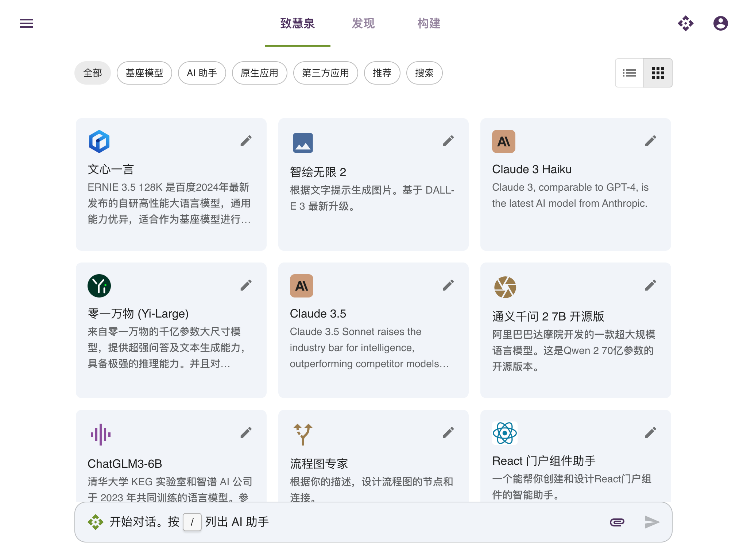Filter by 基座模型 chip
The height and width of the screenshot is (560, 747).
point(144,73)
